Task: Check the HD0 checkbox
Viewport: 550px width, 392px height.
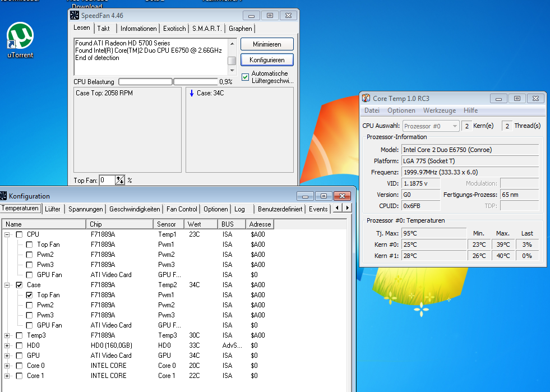Action: pos(19,345)
